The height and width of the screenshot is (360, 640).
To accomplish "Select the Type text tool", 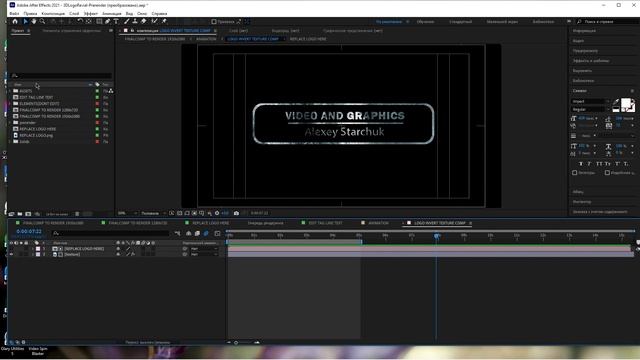I will point(116,21).
